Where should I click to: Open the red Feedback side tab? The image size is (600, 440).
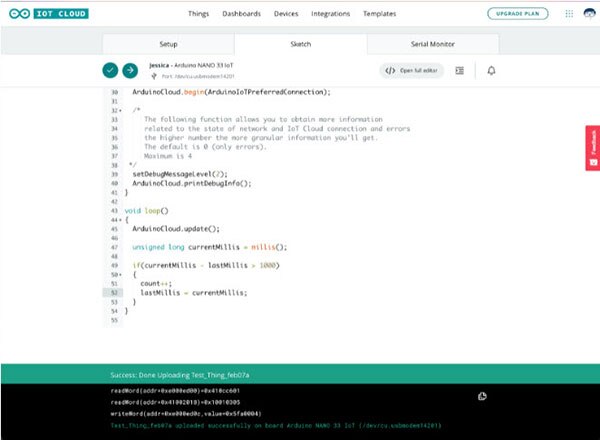592,153
